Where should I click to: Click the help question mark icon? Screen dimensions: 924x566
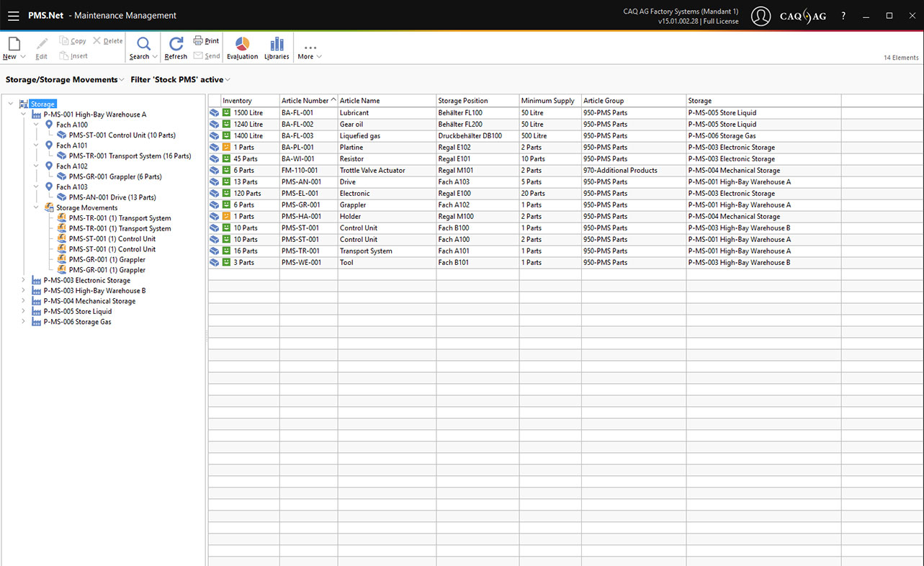point(843,16)
